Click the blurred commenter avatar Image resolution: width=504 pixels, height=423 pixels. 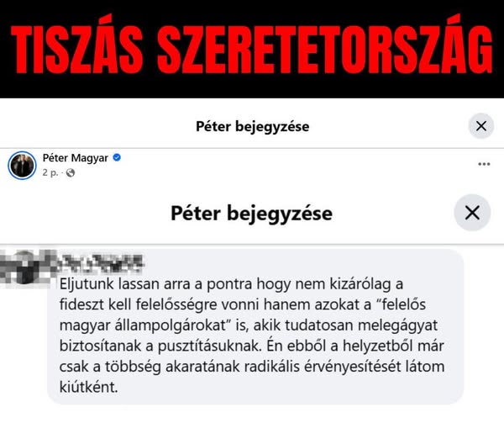pos(24,267)
